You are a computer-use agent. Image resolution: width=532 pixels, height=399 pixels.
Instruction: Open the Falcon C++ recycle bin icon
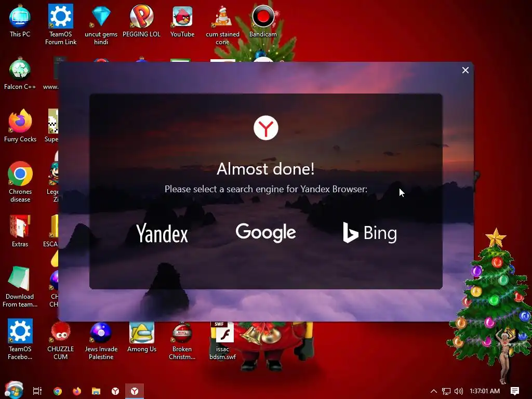tap(20, 74)
